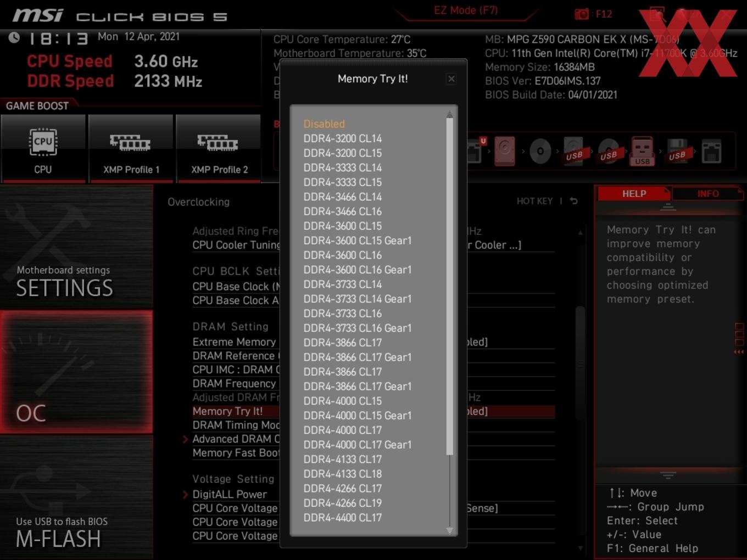Switch to EZ Mode (F7)
Screen dimensions: 747x560
(x=466, y=10)
